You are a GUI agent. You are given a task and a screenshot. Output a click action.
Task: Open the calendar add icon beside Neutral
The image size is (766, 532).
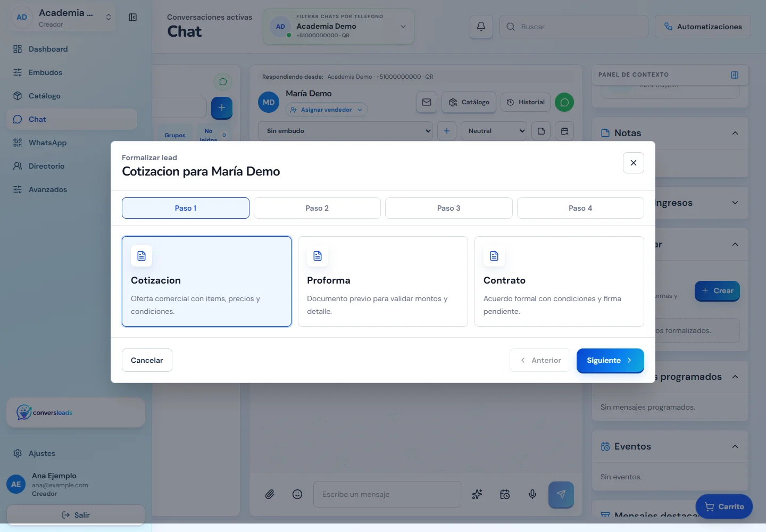pyautogui.click(x=564, y=131)
